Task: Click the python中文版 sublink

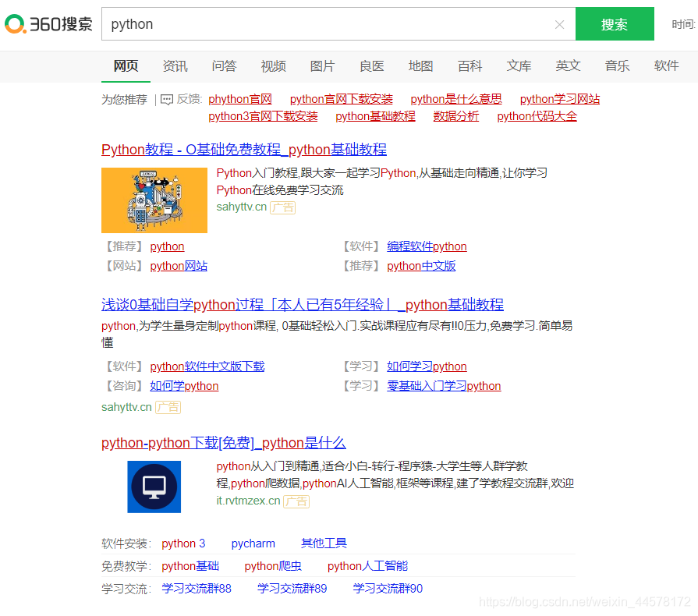Action: pyautogui.click(x=421, y=266)
